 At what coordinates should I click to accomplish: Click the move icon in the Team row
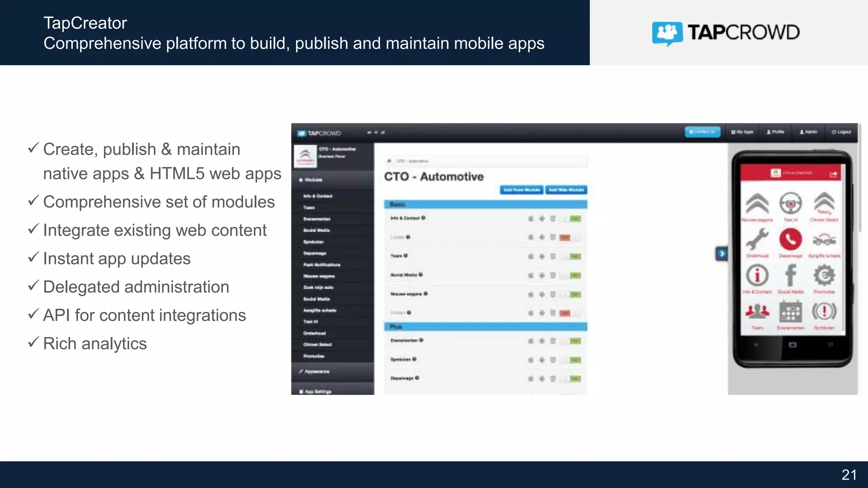[x=542, y=256]
